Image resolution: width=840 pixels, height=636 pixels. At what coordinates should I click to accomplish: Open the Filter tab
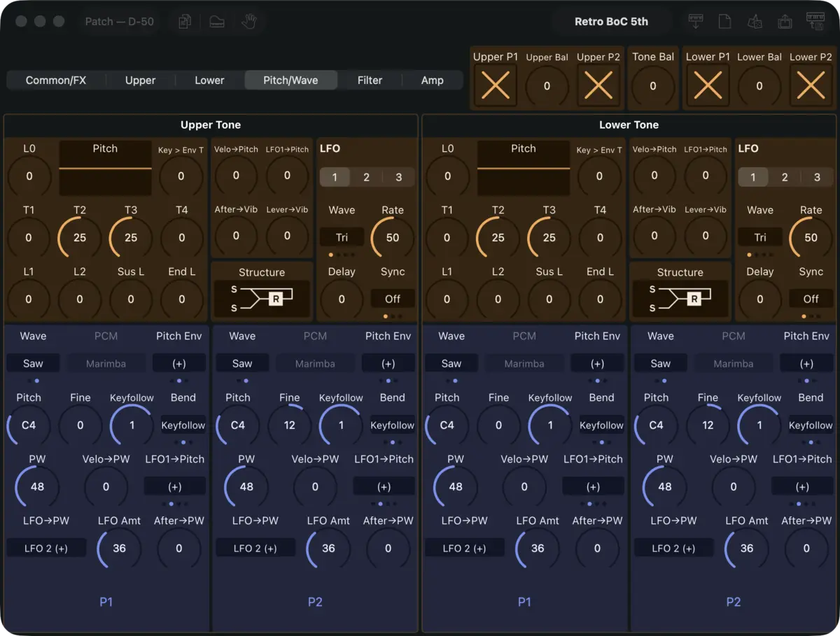point(370,80)
